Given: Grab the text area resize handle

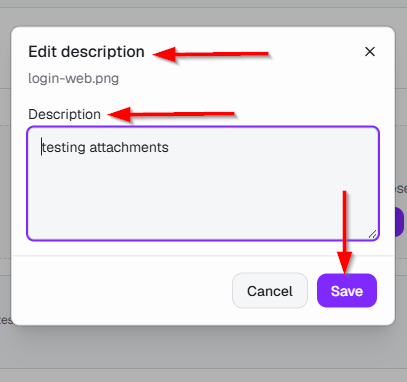Looking at the screenshot, I should point(372,234).
